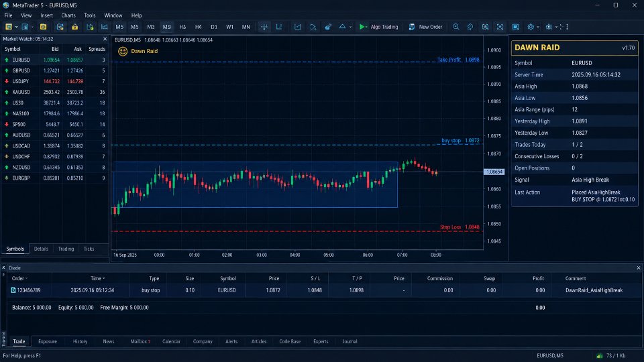This screenshot has height=362, width=644.
Task: Click the Code Base tab
Action: pyautogui.click(x=290, y=341)
